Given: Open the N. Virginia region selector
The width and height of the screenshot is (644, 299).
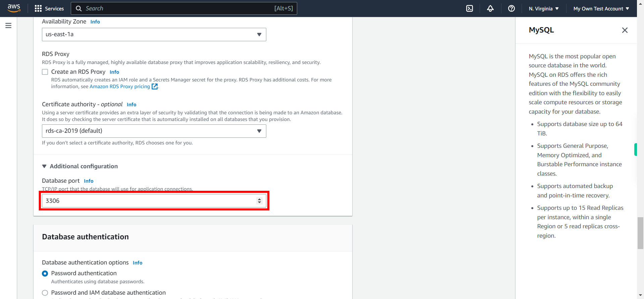Looking at the screenshot, I should [x=544, y=9].
